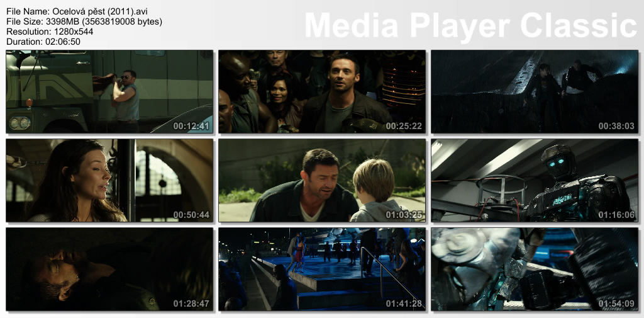Click the 00:38:03 timestamp label
This screenshot has height=318, width=644.
click(x=616, y=126)
